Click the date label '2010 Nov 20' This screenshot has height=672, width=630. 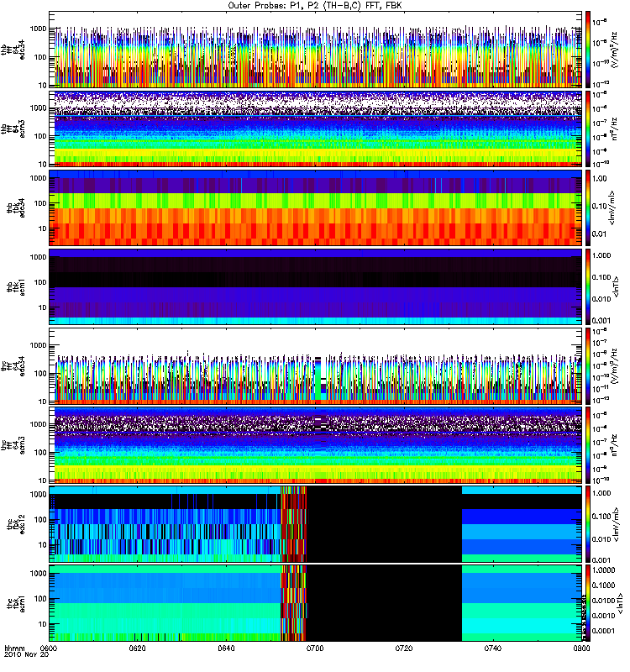click(x=27, y=654)
